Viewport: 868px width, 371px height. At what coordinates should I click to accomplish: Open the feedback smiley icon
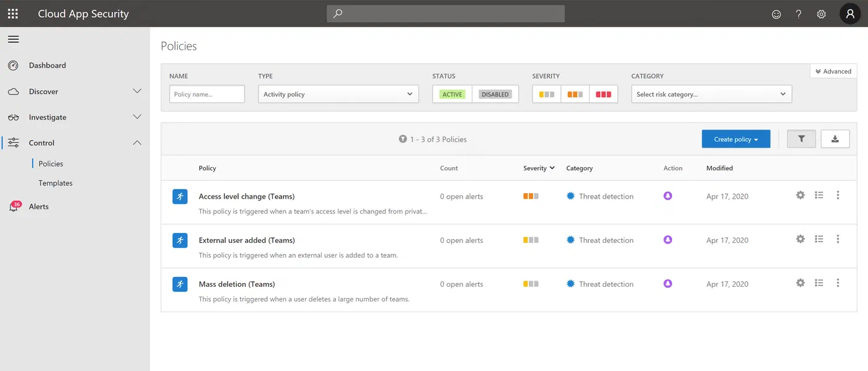tap(776, 14)
